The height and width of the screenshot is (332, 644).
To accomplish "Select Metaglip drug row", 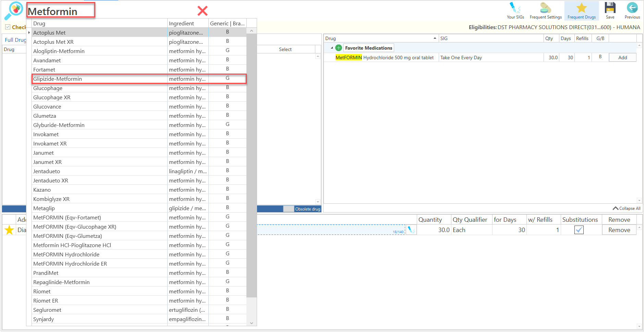I will click(139, 208).
